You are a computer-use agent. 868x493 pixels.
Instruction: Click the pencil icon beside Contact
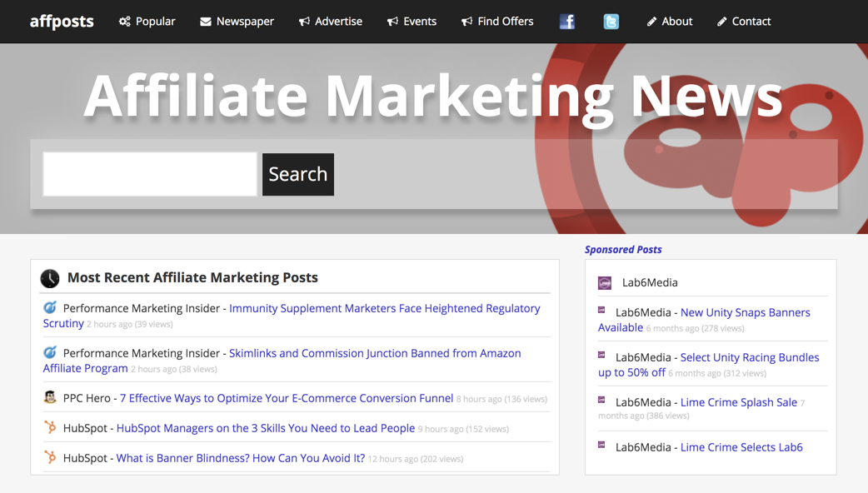click(722, 22)
